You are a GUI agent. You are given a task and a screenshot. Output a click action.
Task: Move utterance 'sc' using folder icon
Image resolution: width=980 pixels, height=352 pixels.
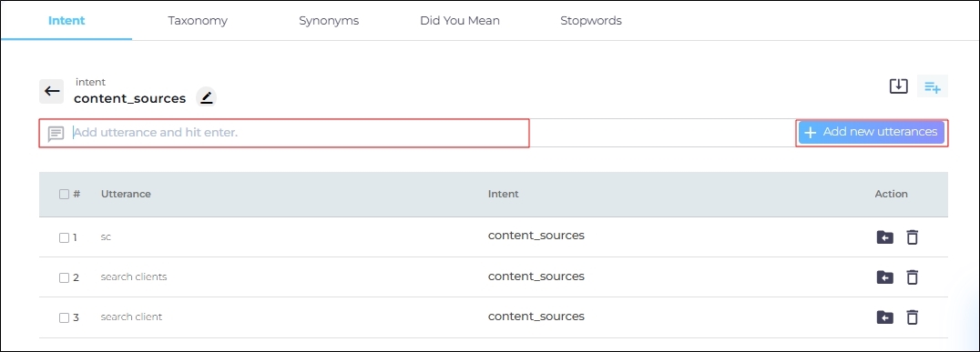(884, 237)
